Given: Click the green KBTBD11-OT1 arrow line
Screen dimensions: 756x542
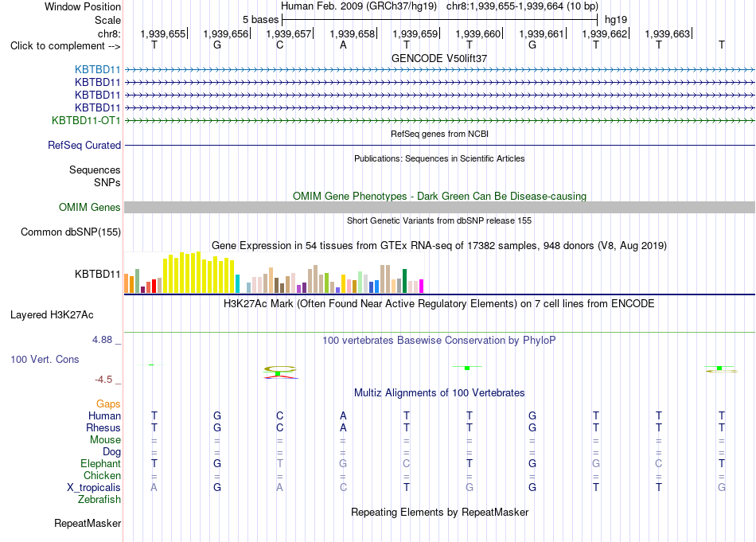Looking at the screenshot, I should [439, 120].
